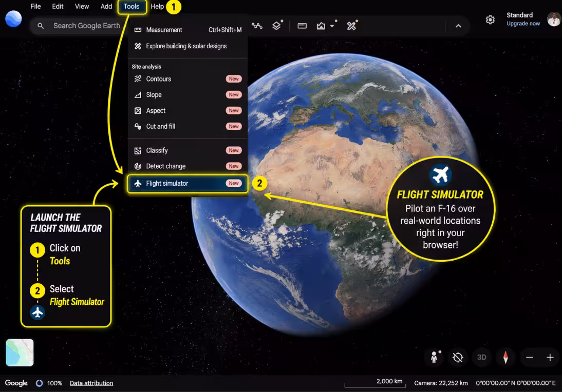Select Cut and fill tool

coord(188,126)
